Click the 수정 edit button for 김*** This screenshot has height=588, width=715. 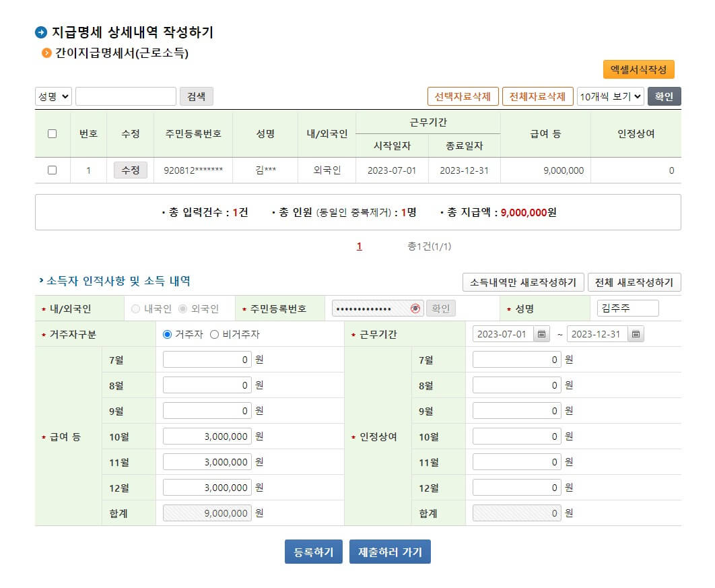(x=129, y=170)
